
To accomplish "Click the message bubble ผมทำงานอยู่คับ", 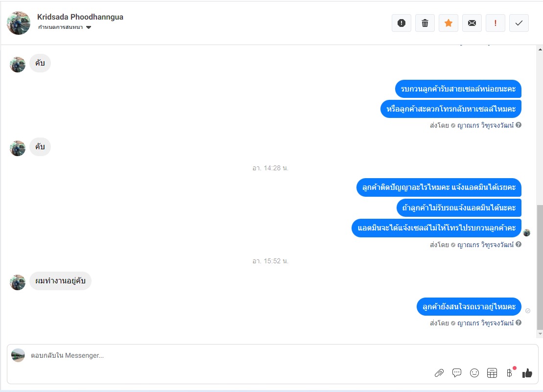I will 60,281.
